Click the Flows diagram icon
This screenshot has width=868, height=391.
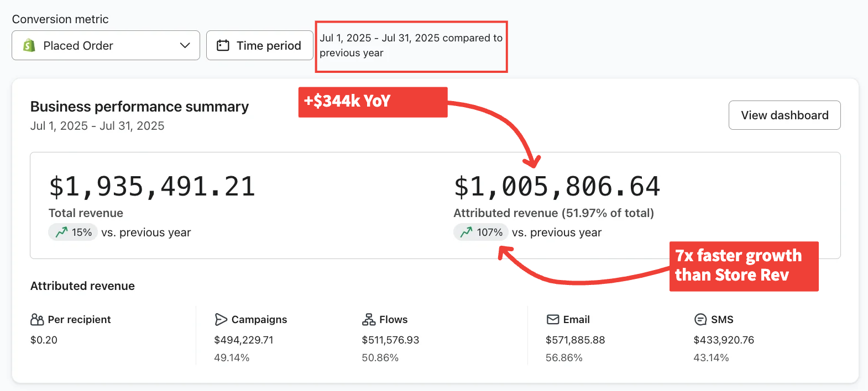click(369, 320)
